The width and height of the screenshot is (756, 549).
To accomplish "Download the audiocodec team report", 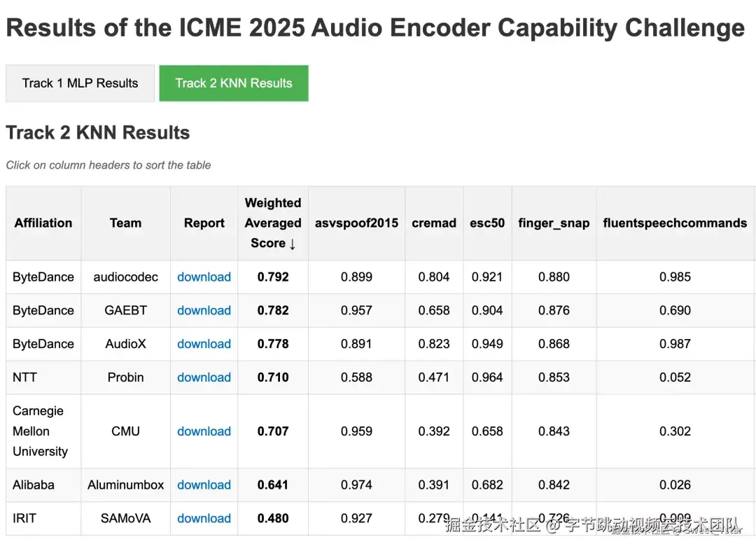I will pyautogui.click(x=204, y=277).
